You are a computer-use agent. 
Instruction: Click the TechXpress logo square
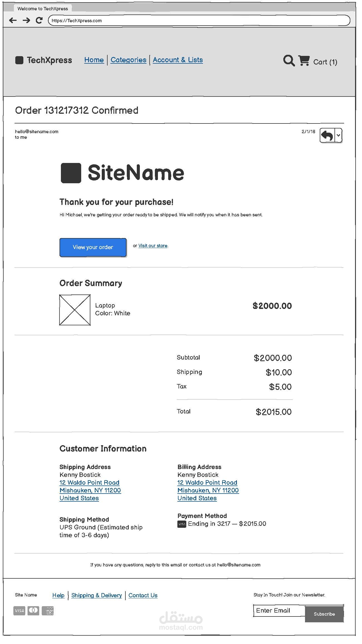[x=19, y=60]
